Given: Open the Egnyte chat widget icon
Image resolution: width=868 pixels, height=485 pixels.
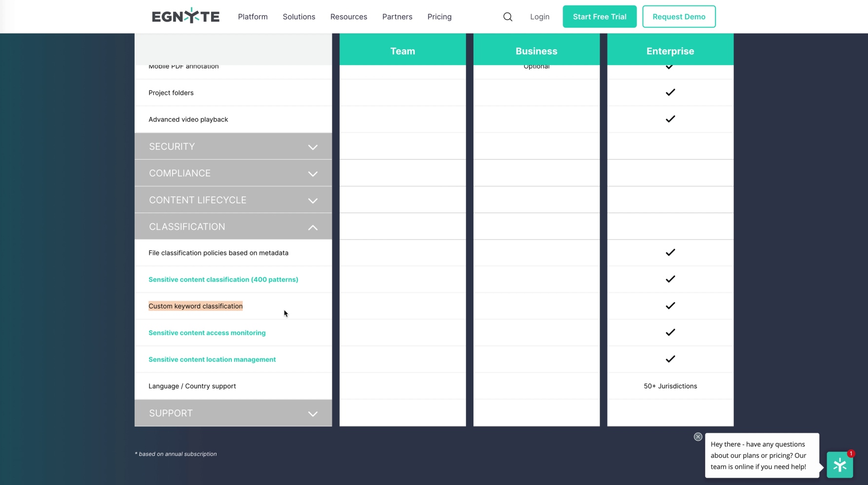Looking at the screenshot, I should [839, 465].
